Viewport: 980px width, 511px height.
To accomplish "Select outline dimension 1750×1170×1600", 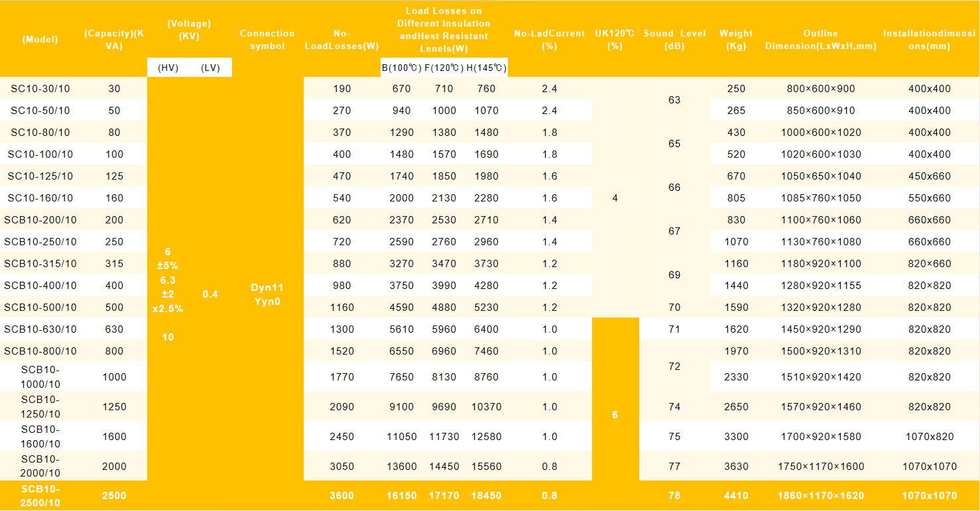I will point(821,467).
